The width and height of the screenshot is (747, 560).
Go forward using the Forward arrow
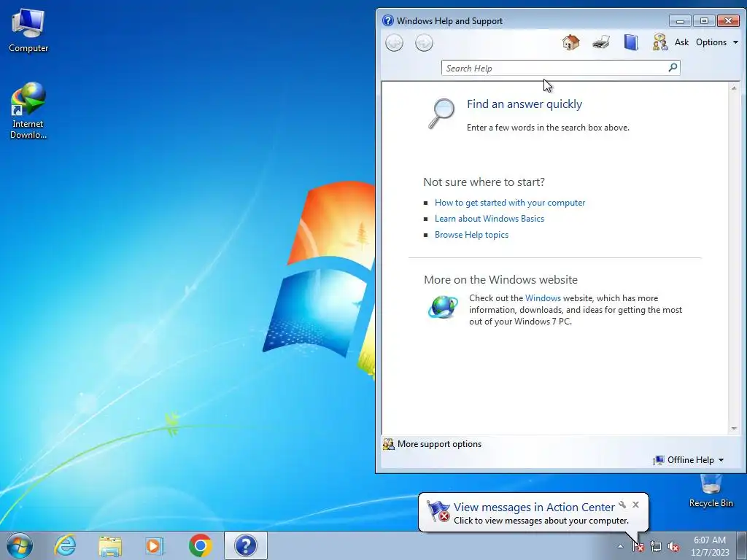pyautogui.click(x=424, y=43)
